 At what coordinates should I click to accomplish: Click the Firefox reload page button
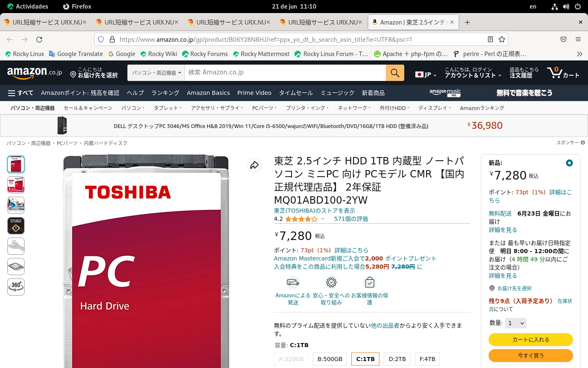39,40
